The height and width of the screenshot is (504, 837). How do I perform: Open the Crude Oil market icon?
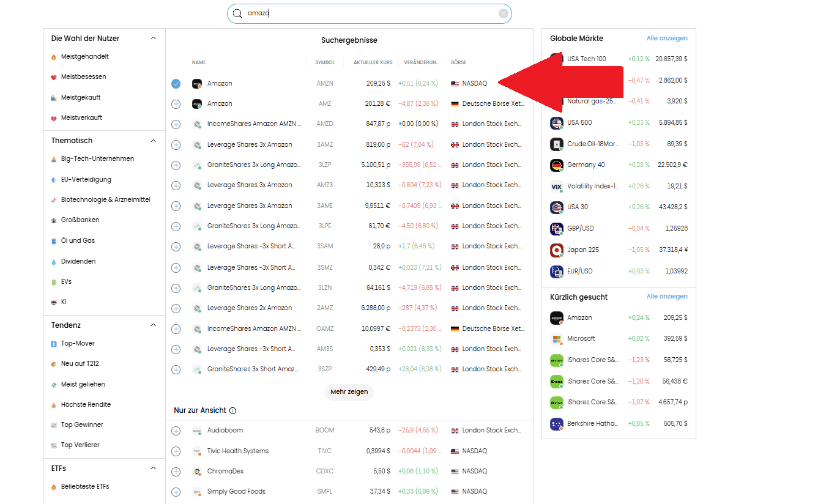click(557, 144)
